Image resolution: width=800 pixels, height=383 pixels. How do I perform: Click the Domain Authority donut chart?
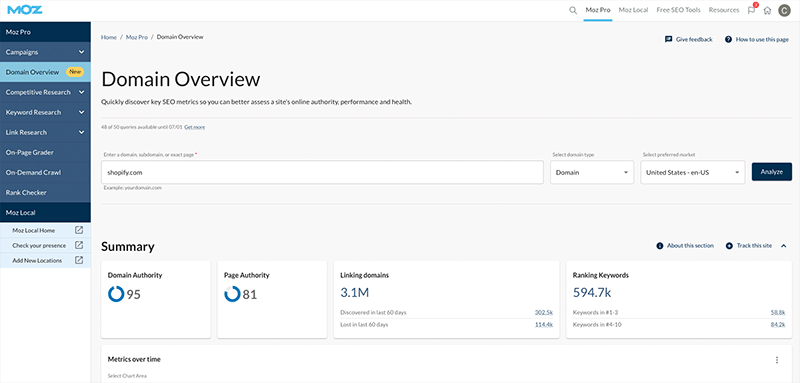click(116, 294)
